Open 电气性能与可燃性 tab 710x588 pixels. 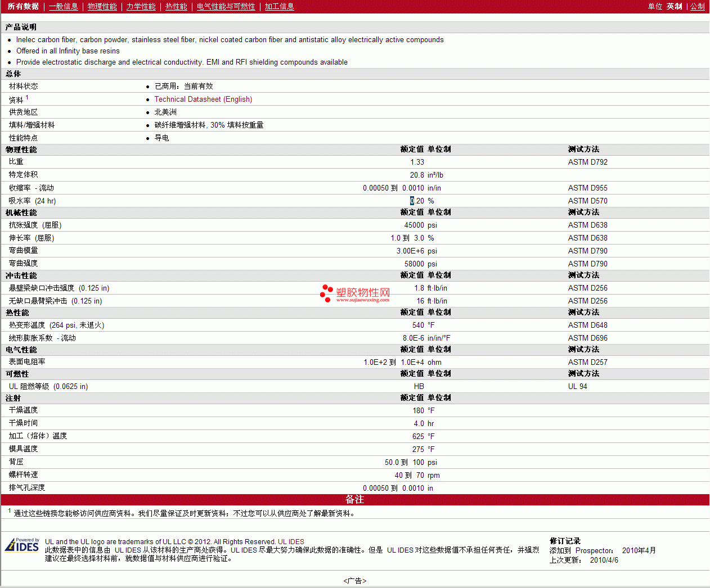[x=226, y=7]
